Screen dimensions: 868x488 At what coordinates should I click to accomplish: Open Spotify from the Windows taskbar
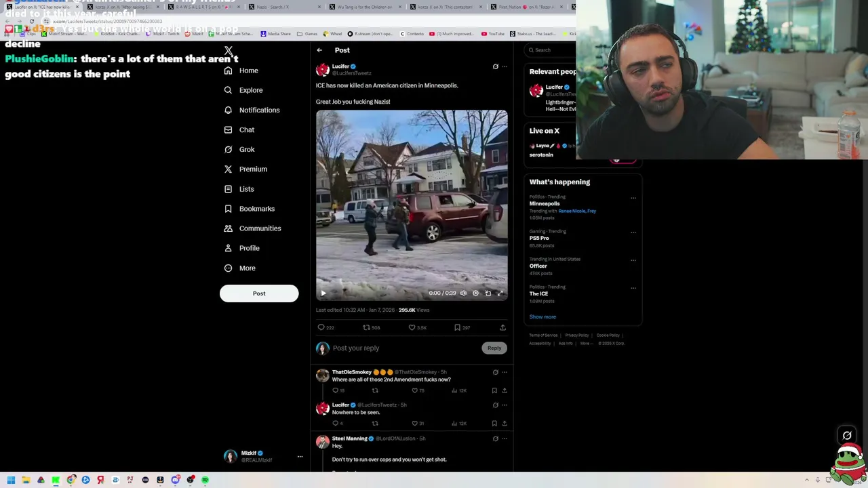tap(205, 480)
